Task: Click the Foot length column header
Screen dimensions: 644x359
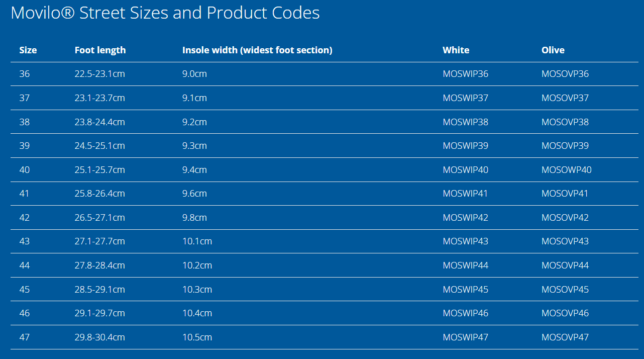Action: pos(100,50)
